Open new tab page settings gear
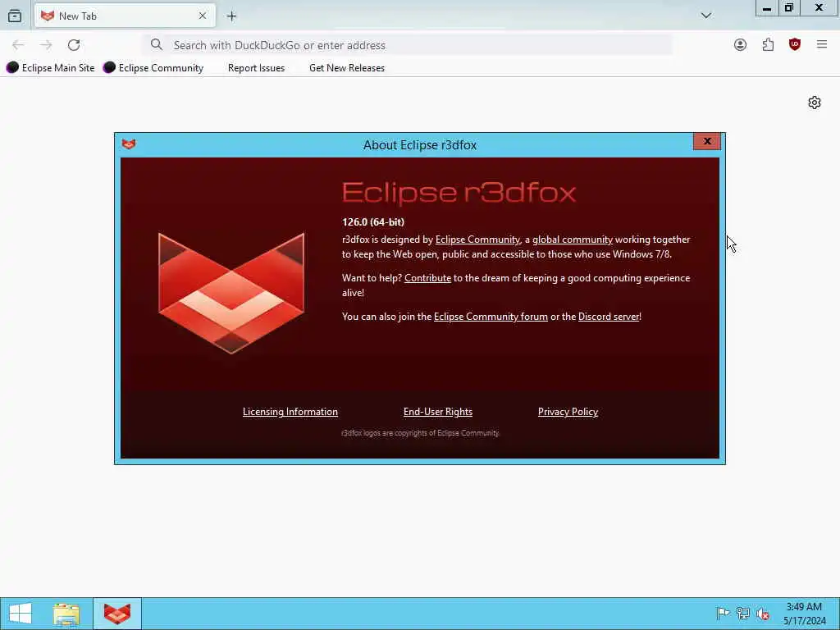This screenshot has height=630, width=840. click(x=815, y=103)
